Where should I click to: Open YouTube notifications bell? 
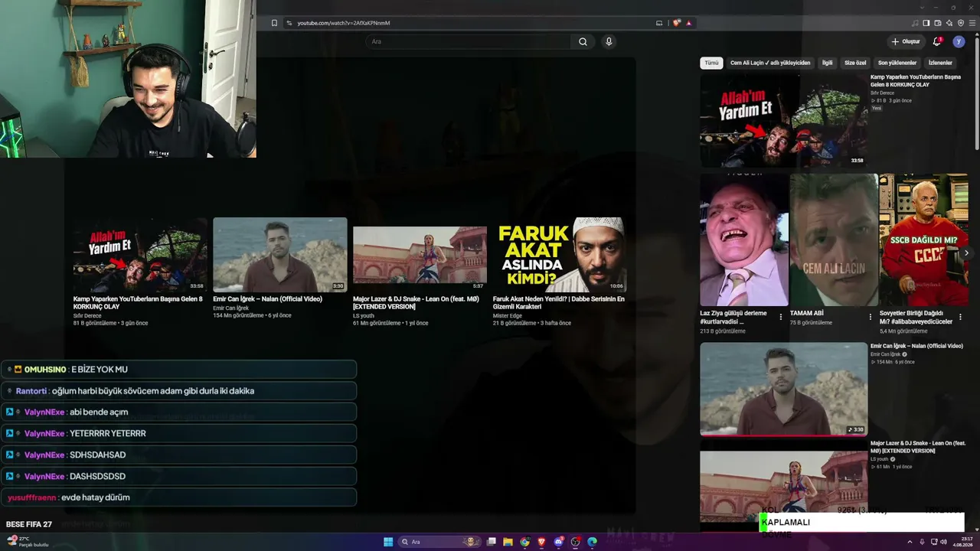click(x=937, y=41)
